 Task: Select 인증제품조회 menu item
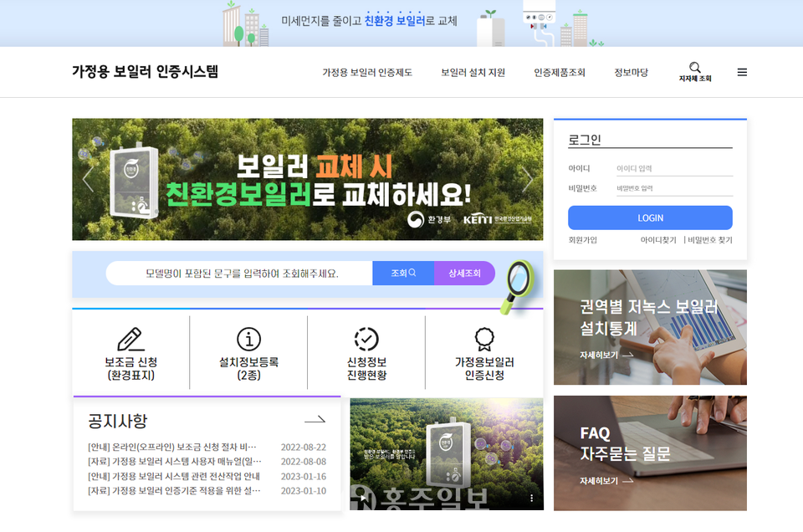click(560, 73)
